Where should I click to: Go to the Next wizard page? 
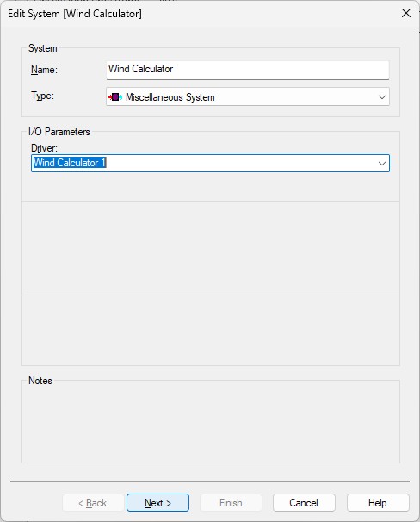(157, 503)
